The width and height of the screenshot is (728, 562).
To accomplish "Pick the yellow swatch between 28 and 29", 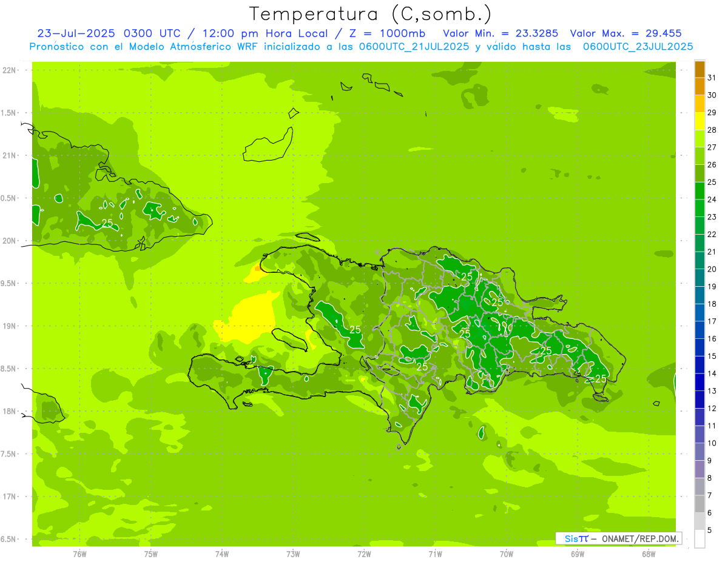I will click(x=699, y=121).
